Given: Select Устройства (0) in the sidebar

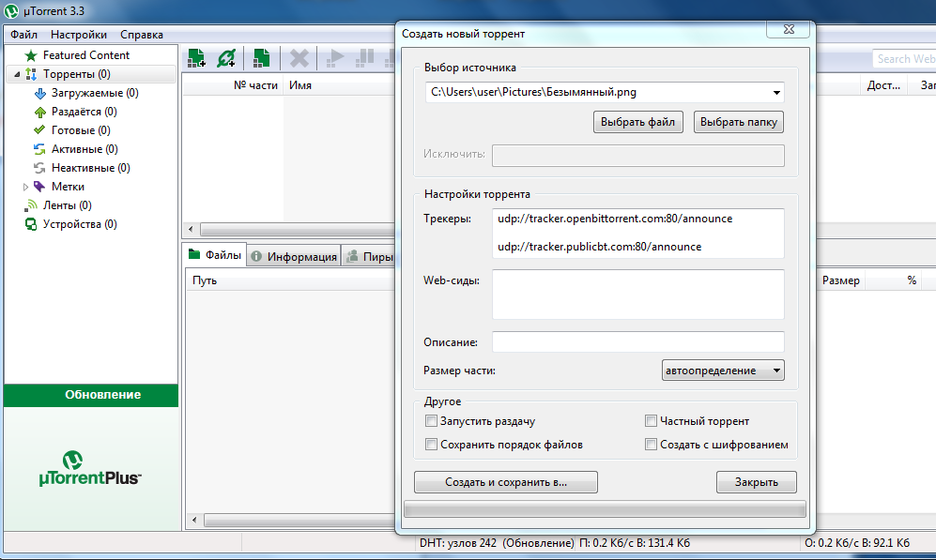Looking at the screenshot, I should coord(80,224).
